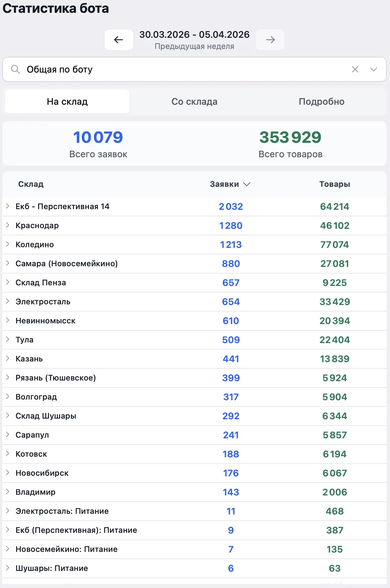The height and width of the screenshot is (588, 390).
Task: Expand the 'Казань' warehouse row
Action: [8, 359]
